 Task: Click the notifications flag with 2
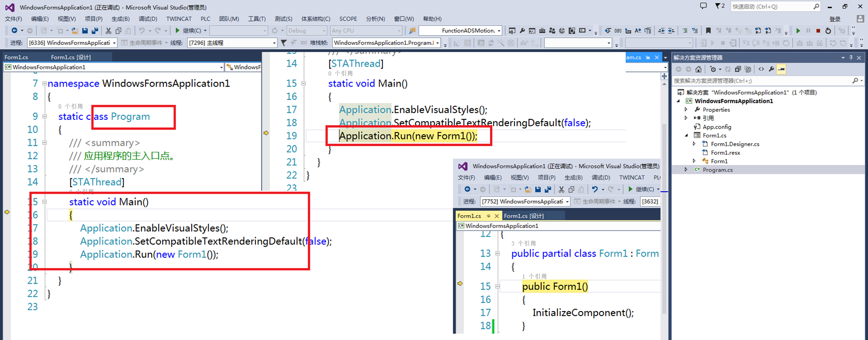[720, 6]
